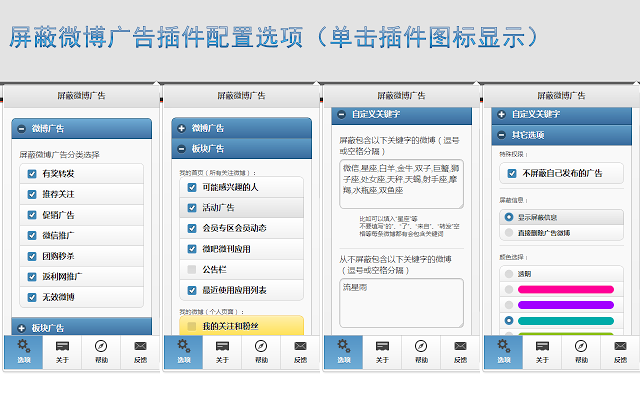Uncheck 会员专区会员动态 checkbox
The height and width of the screenshot is (400, 640).
192,228
